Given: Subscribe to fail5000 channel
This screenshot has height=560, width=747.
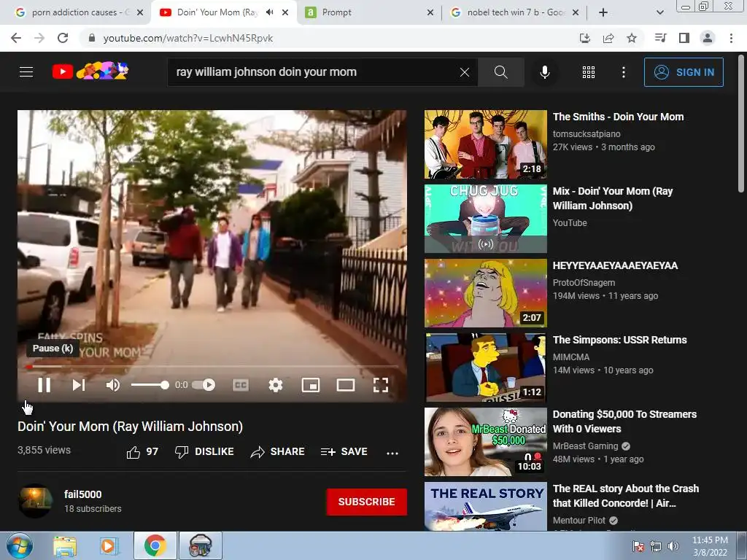Looking at the screenshot, I should 366,502.
